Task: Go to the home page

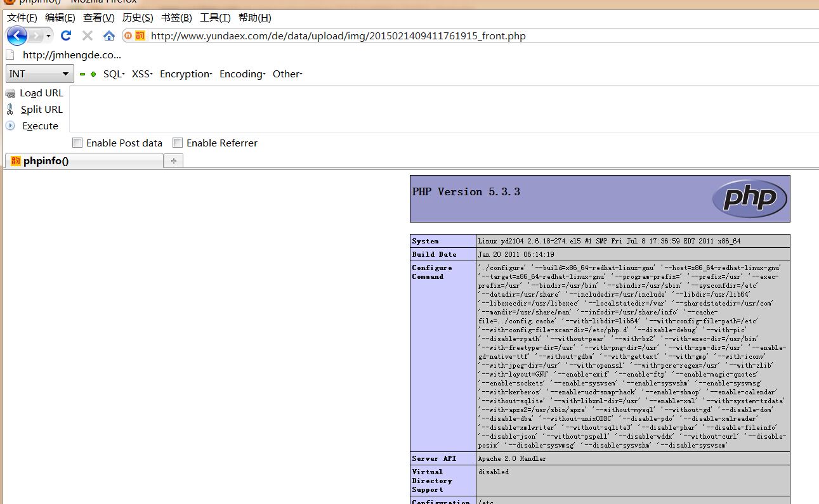Action: 109,36
